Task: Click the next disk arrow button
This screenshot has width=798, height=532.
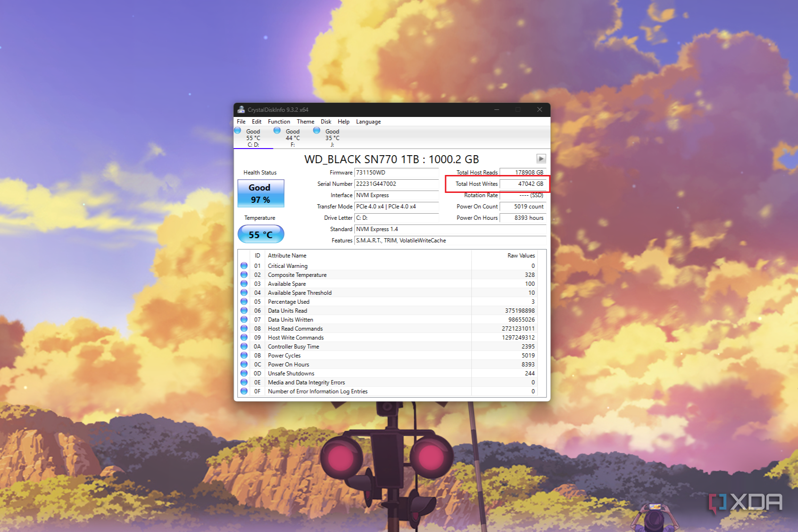Action: point(541,159)
